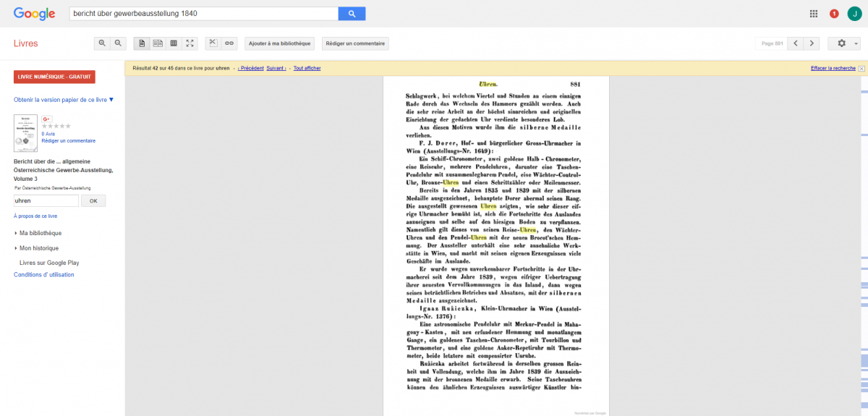The image size is (868, 416).
Task: Go to previous page arrow
Action: (x=796, y=43)
